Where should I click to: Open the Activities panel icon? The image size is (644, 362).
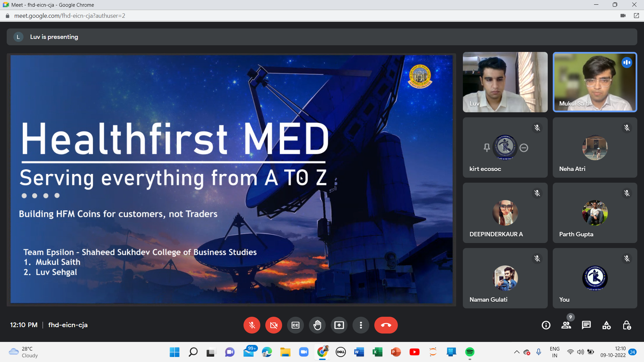(606, 325)
